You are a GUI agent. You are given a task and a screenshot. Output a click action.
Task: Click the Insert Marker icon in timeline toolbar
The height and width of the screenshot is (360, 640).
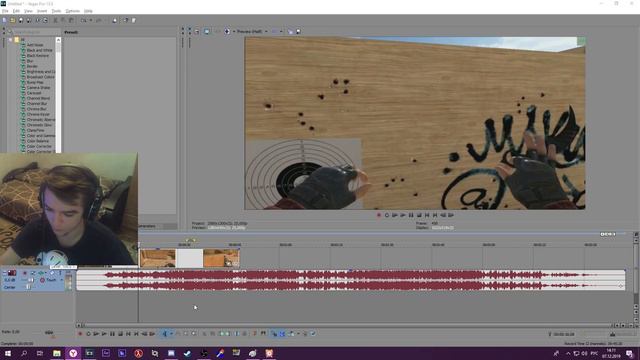coord(254,333)
